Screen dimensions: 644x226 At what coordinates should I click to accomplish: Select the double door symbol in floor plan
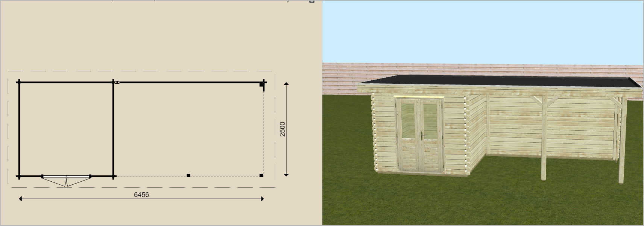click(x=66, y=179)
